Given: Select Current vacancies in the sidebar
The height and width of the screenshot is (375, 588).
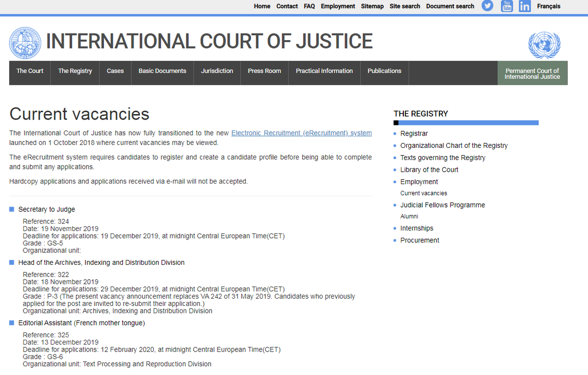Looking at the screenshot, I should point(424,193).
